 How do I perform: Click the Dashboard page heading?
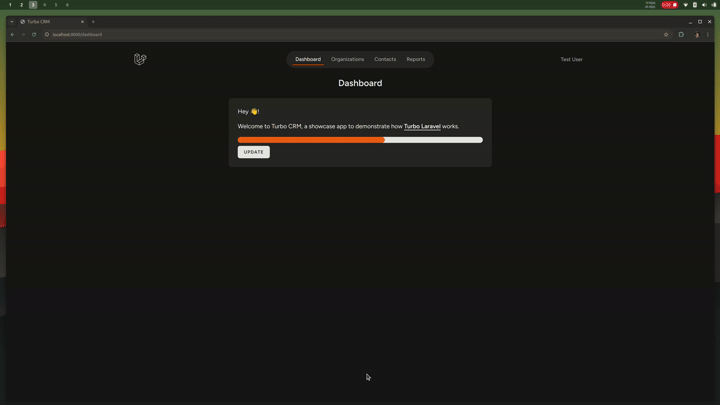point(360,83)
